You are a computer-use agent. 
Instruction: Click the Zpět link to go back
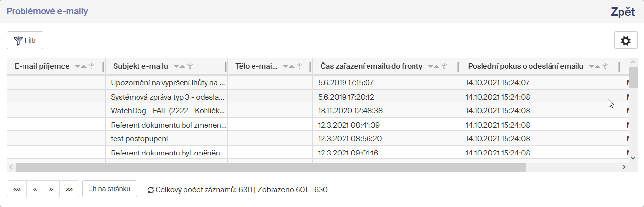pos(622,12)
